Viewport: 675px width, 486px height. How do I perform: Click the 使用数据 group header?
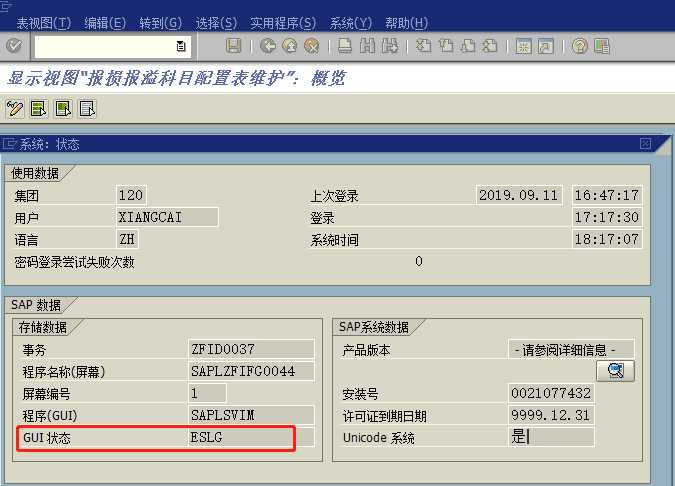click(x=35, y=173)
